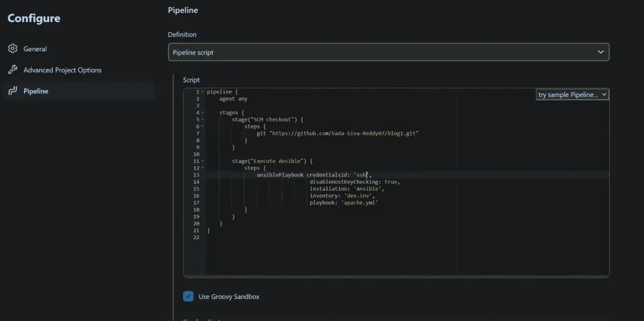Image resolution: width=644 pixels, height=321 pixels.
Task: Click the stage("SCM checkout") text
Action: coord(265,120)
